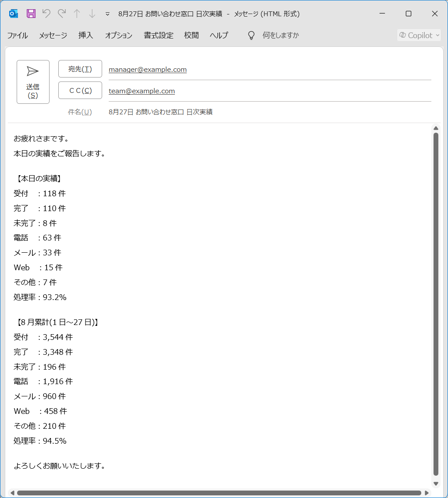Screen dimensions: 448x498
Task: Open the ファイル tab
Action: click(18, 35)
